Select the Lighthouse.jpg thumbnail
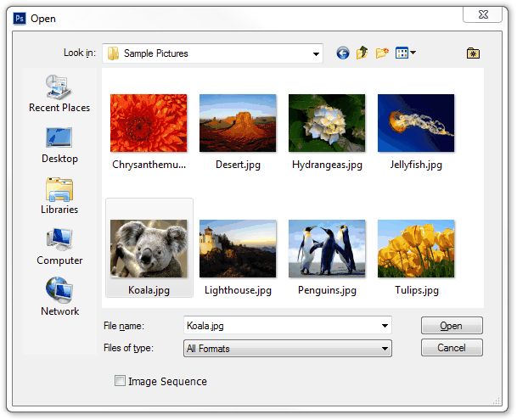517x420 pixels. (238, 249)
